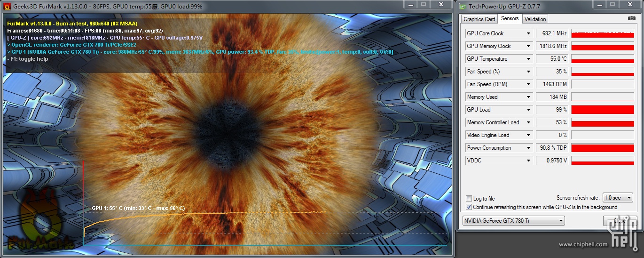Click the Memory Controller Load history graph
This screenshot has height=258, width=644.
point(603,122)
